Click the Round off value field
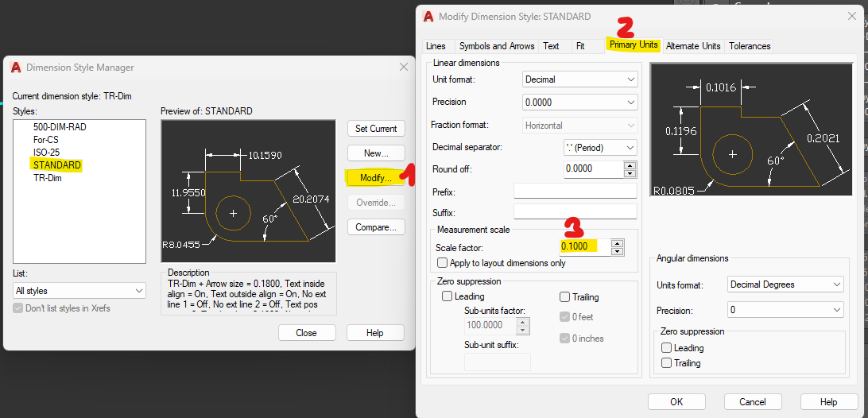The height and width of the screenshot is (418, 868). point(593,168)
